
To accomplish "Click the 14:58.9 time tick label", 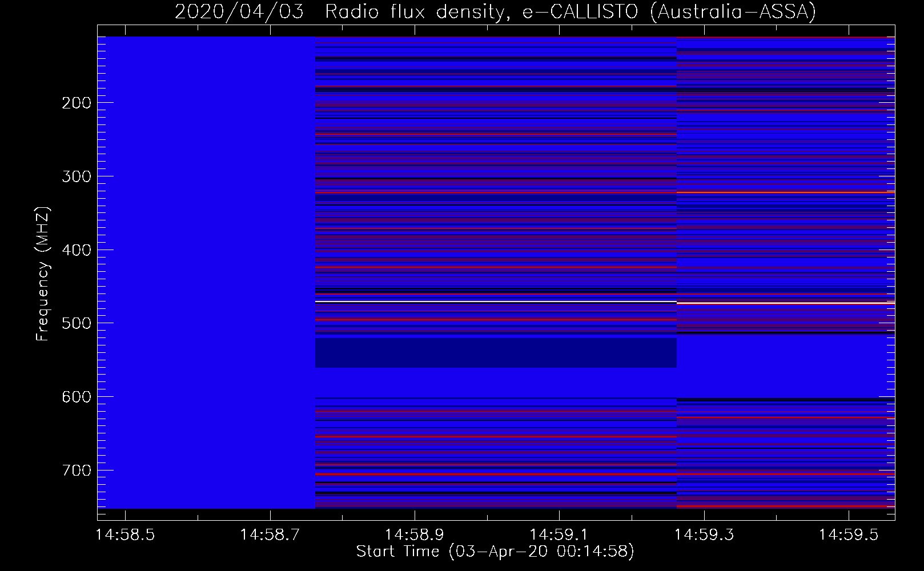I will click(x=414, y=534).
